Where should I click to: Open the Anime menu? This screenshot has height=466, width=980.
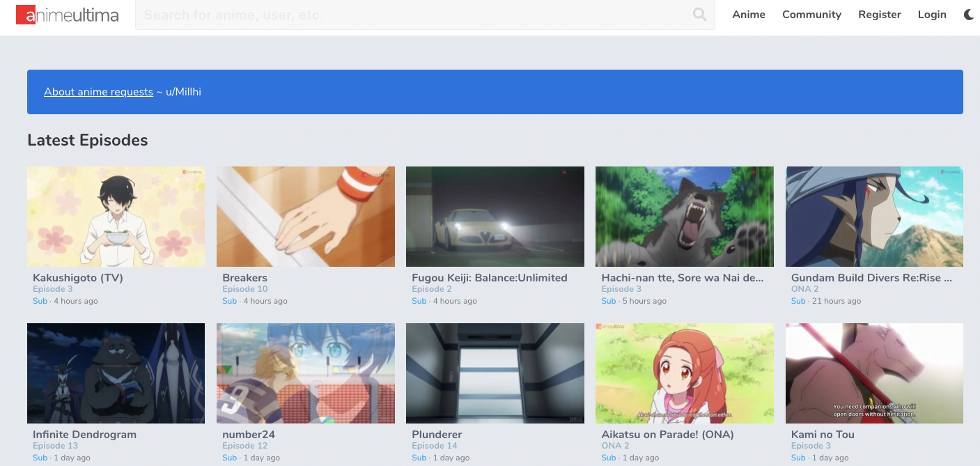(749, 15)
